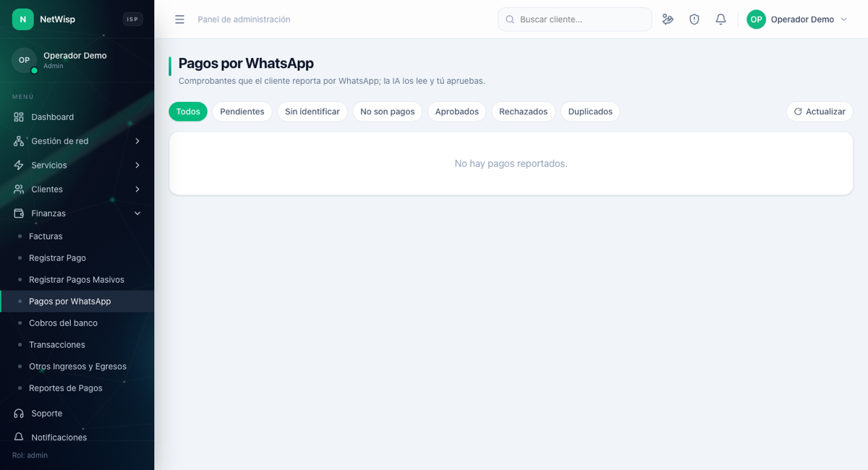Toggle sidebar with hamburger menu icon
The image size is (868, 470).
click(x=179, y=20)
